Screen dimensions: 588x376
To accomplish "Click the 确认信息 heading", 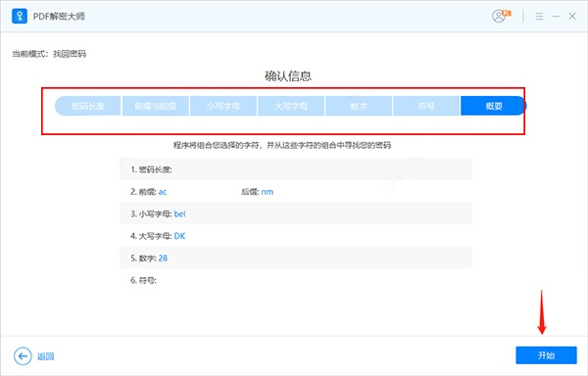I will [288, 76].
